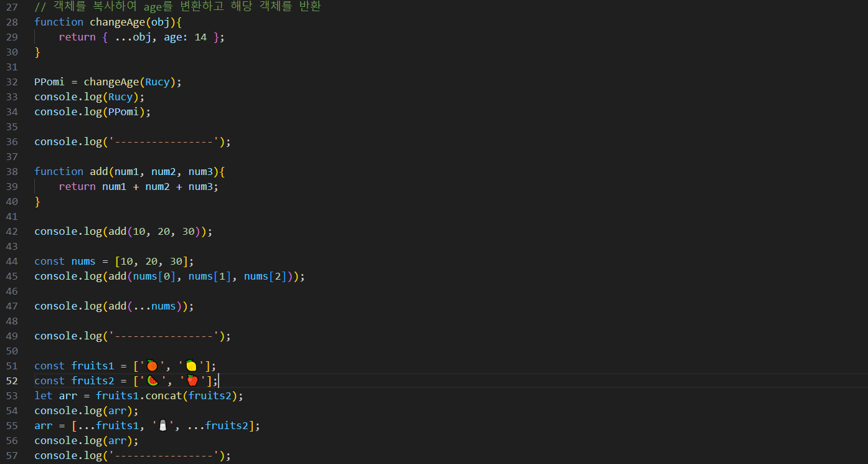Click the number 14 in the age property
This screenshot has width=868, height=464.
pyautogui.click(x=200, y=37)
